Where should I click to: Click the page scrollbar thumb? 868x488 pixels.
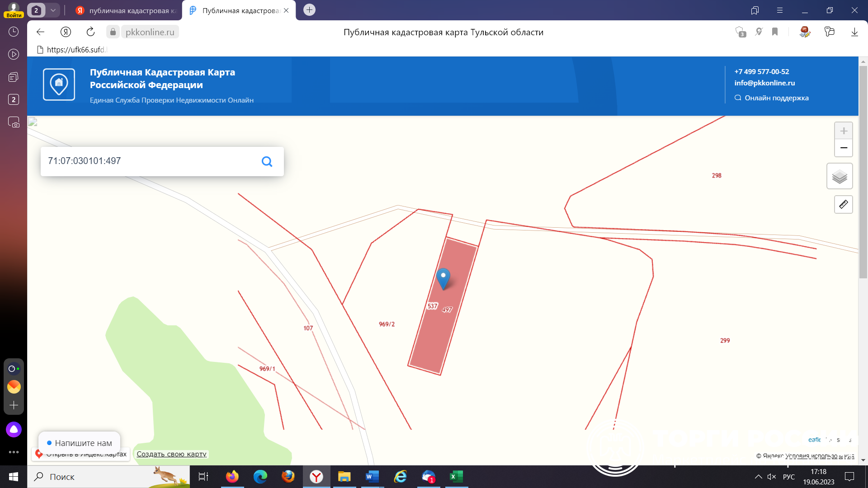tap(863, 172)
